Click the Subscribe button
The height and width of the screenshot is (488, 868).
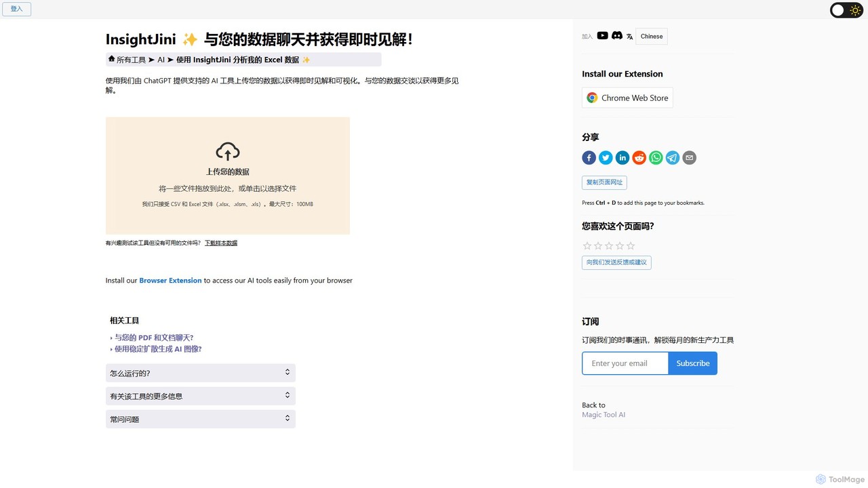coord(693,363)
